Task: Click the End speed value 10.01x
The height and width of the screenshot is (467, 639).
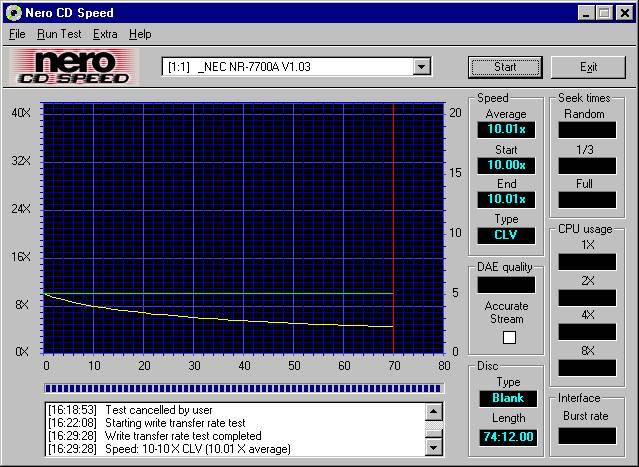Action: 506,200
